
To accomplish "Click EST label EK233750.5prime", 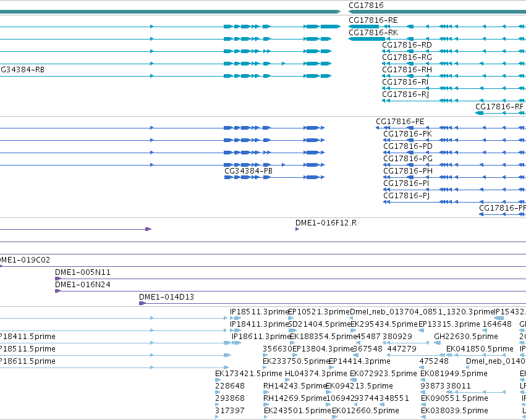I will click(296, 361).
